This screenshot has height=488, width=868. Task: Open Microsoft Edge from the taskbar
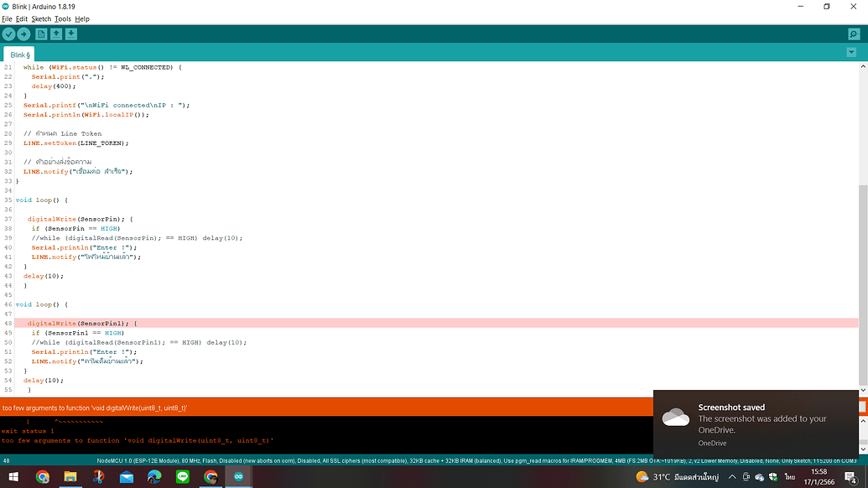click(153, 477)
